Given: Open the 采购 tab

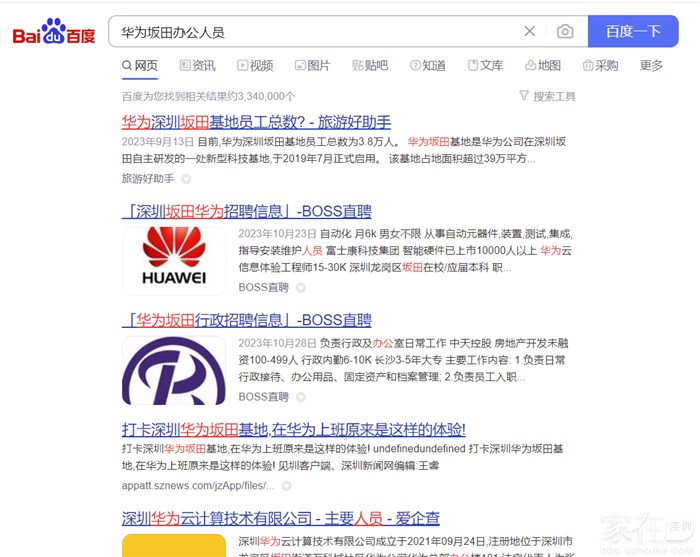Looking at the screenshot, I should (x=600, y=66).
